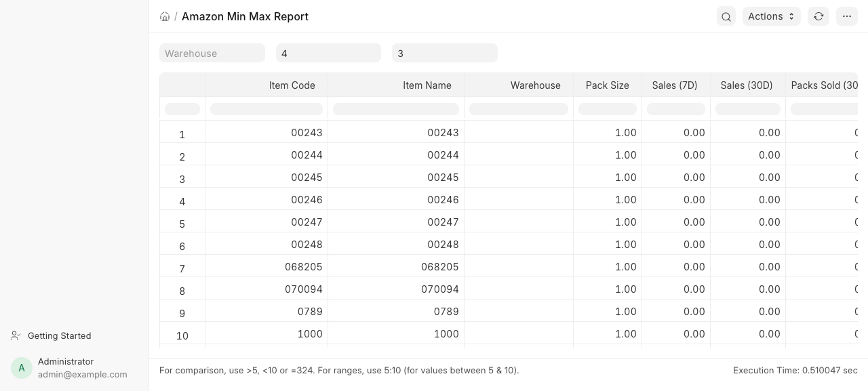Select Item Code cell 00244
The image size is (868, 391).
point(267,155)
